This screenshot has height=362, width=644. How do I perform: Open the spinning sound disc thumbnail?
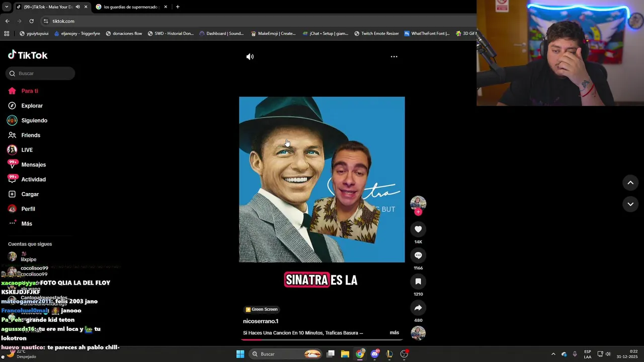tap(418, 333)
